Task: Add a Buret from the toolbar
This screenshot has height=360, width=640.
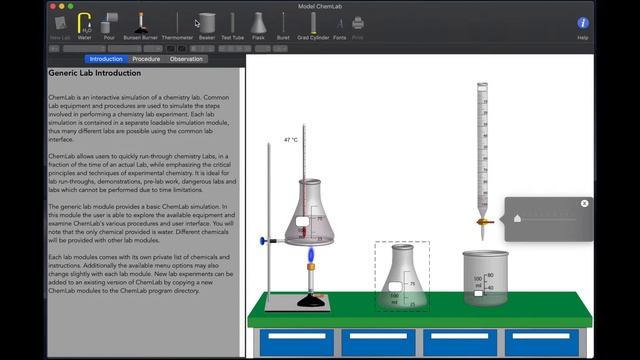Action: click(283, 27)
